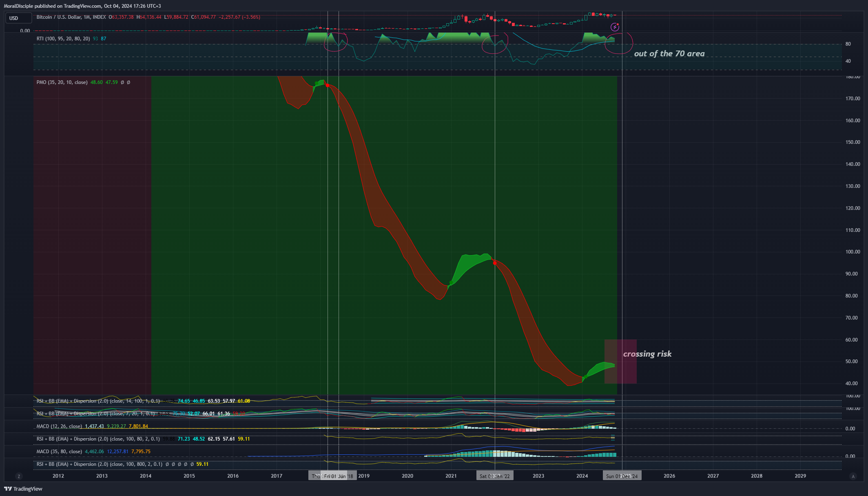Screen dimensions: 868x496
Task: Click the pink crossing risk rectangle
Action: tap(620, 362)
